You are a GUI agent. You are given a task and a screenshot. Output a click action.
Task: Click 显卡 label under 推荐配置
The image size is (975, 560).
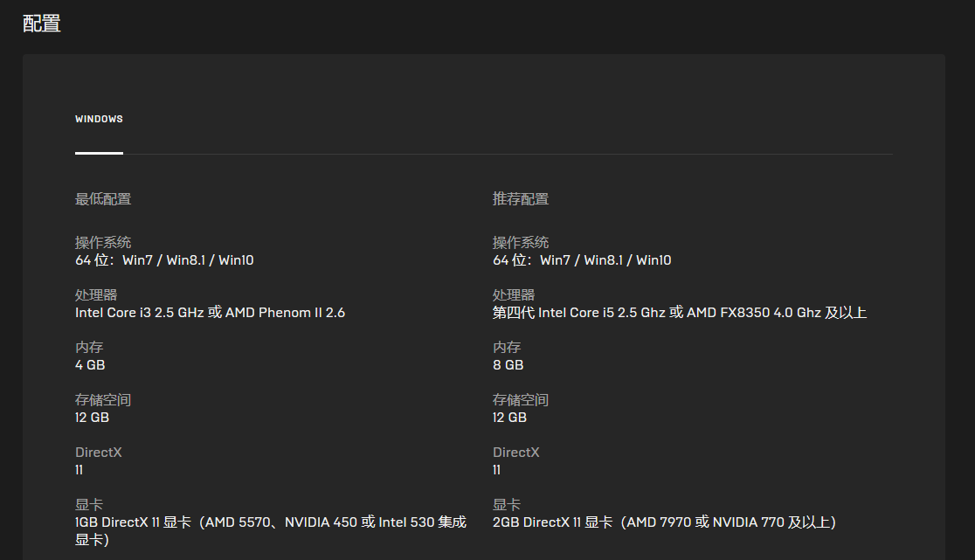[507, 505]
